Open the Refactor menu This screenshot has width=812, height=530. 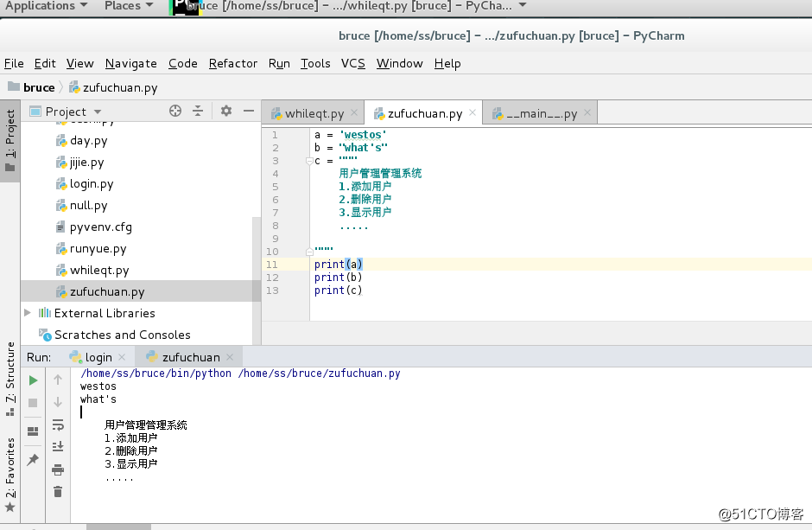tap(233, 63)
